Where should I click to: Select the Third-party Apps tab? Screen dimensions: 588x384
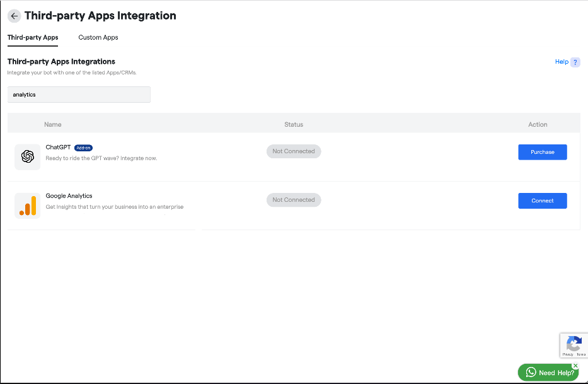(33, 38)
